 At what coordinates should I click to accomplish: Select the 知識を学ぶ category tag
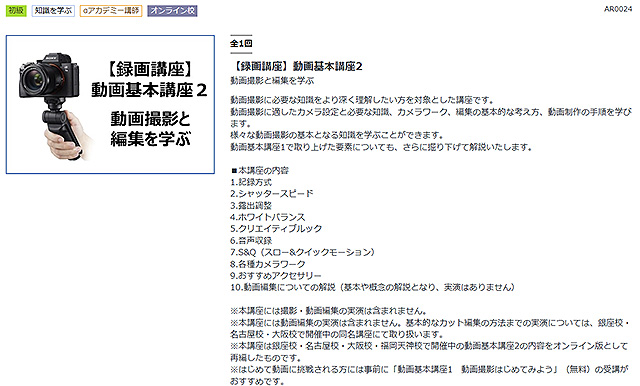(x=53, y=11)
